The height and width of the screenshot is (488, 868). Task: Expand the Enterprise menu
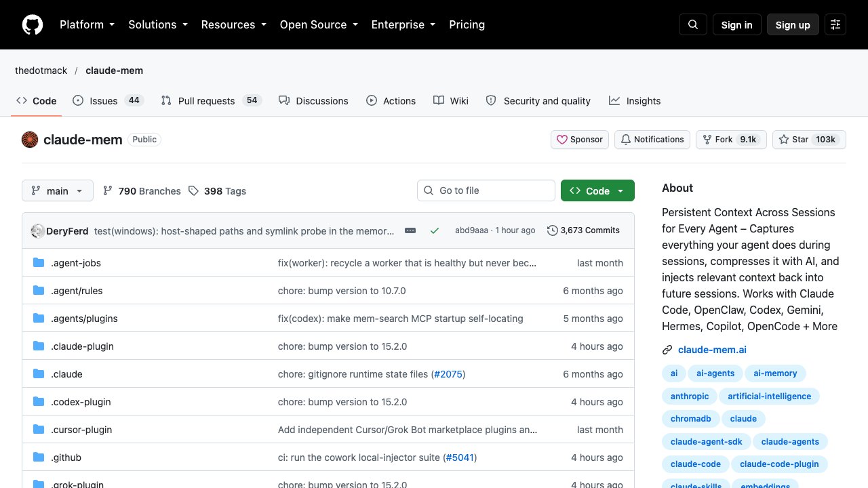pos(403,24)
